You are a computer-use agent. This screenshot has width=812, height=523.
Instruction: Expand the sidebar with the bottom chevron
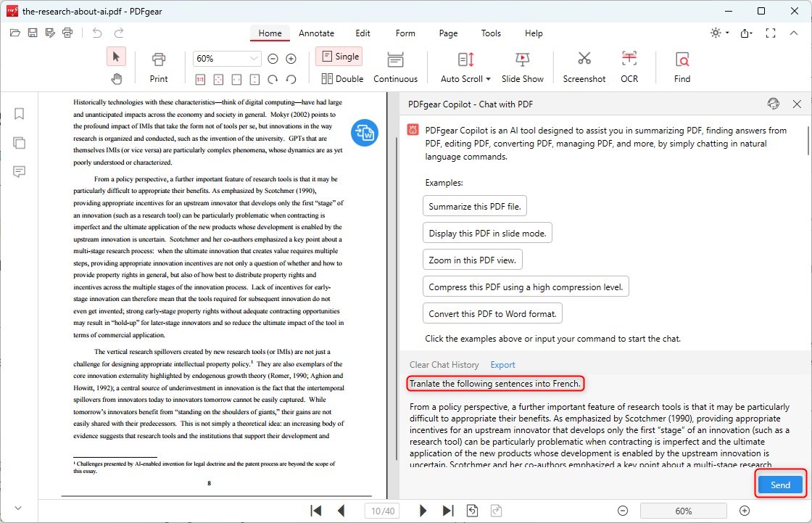point(18,508)
